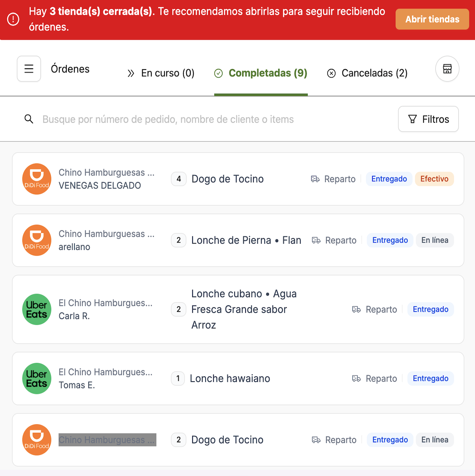
Task: Click the Uber Eats logo on Carla R. order
Action: pyautogui.click(x=37, y=310)
